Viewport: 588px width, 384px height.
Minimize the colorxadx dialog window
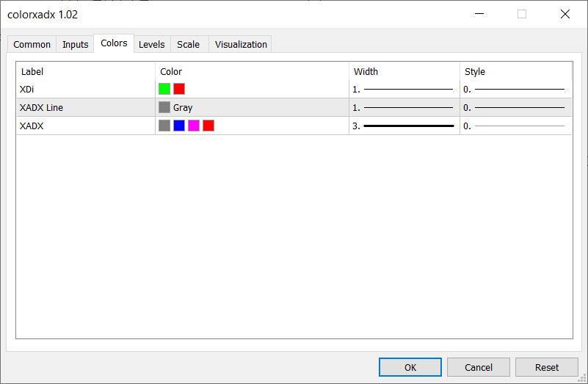(x=479, y=14)
